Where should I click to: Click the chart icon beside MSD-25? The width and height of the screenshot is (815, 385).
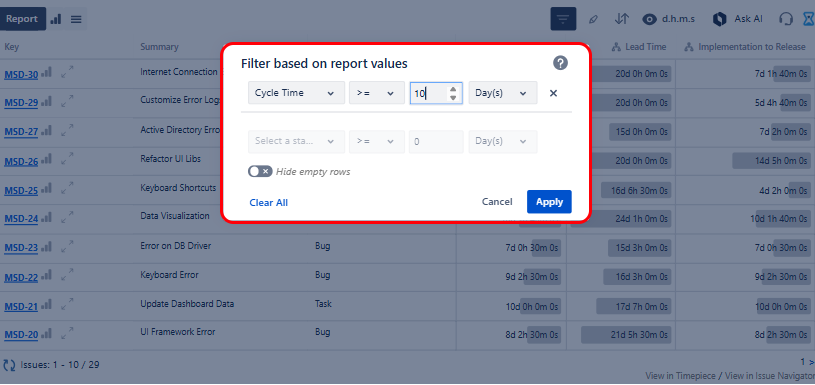(x=47, y=188)
